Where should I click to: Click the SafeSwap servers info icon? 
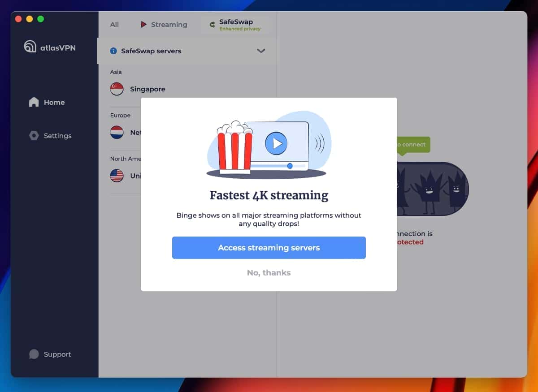(113, 51)
